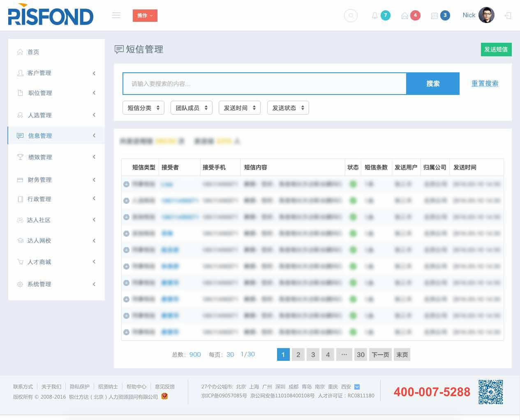Go to page 2 in pagination
Viewport: 520px width, 420px height.
pos(298,355)
